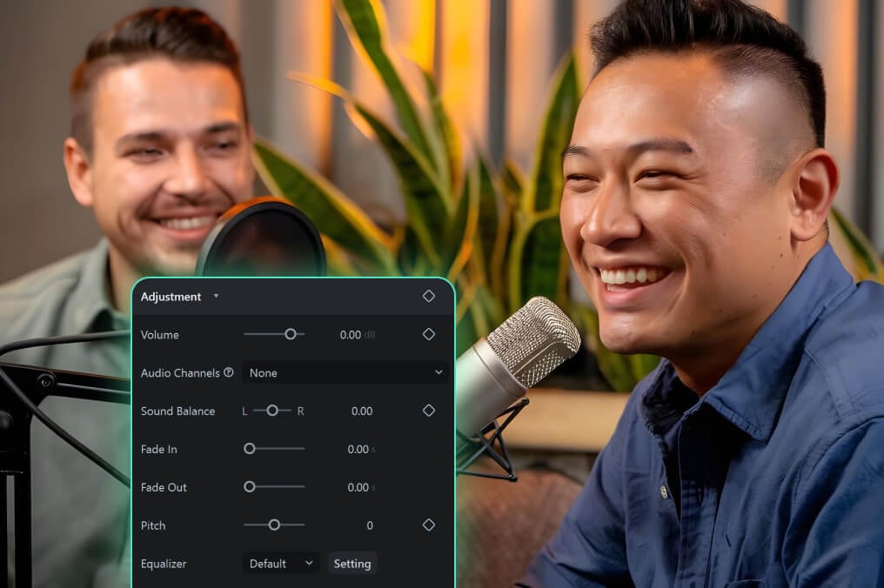Open the Equalizer Setting button

(352, 564)
